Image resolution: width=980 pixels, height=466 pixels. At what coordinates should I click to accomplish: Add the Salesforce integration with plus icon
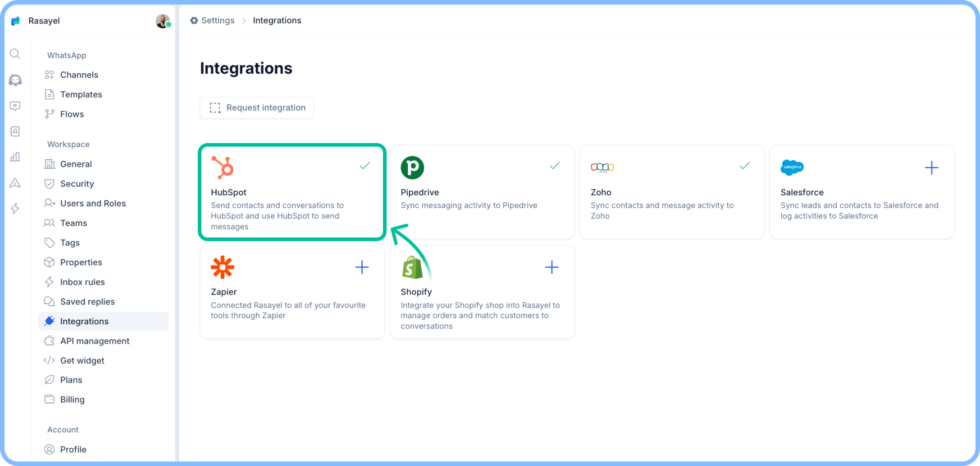pos(931,168)
